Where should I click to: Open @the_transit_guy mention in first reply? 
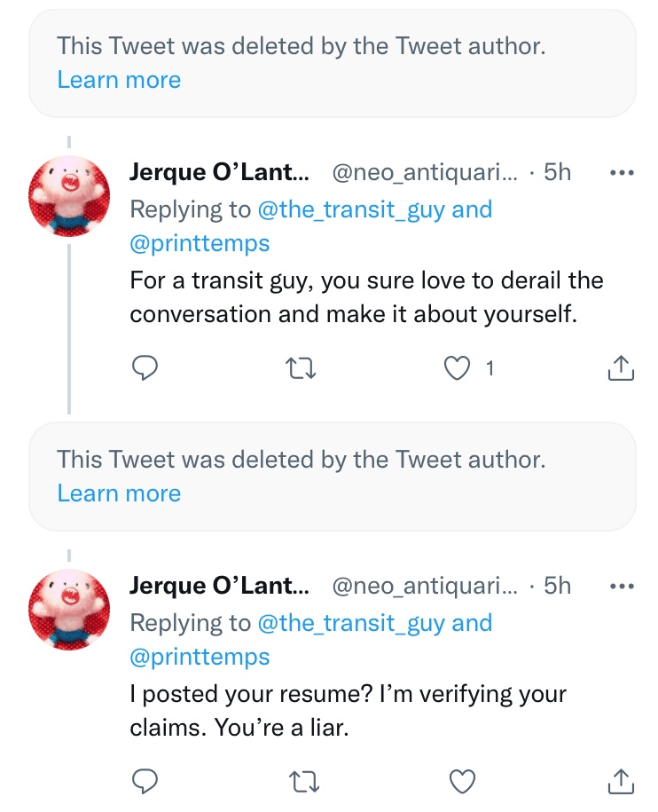pos(351,209)
